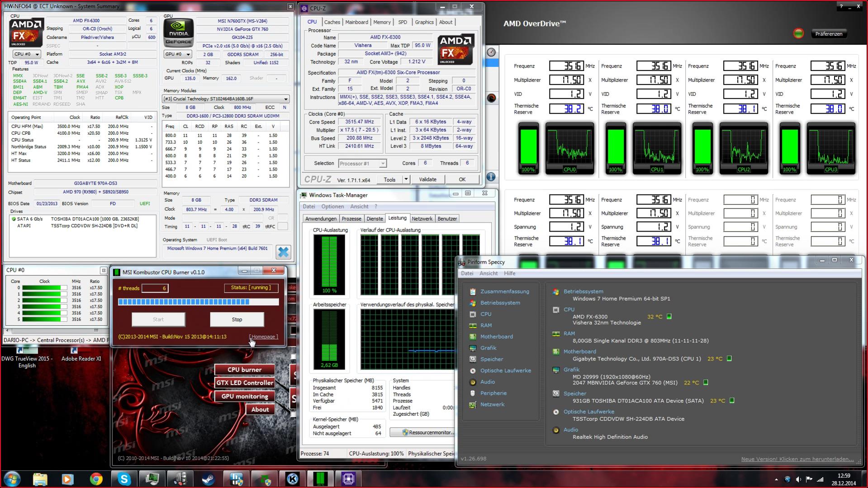Click the OK button in CPU-Z
This screenshot has height=488, width=868.
tap(462, 180)
